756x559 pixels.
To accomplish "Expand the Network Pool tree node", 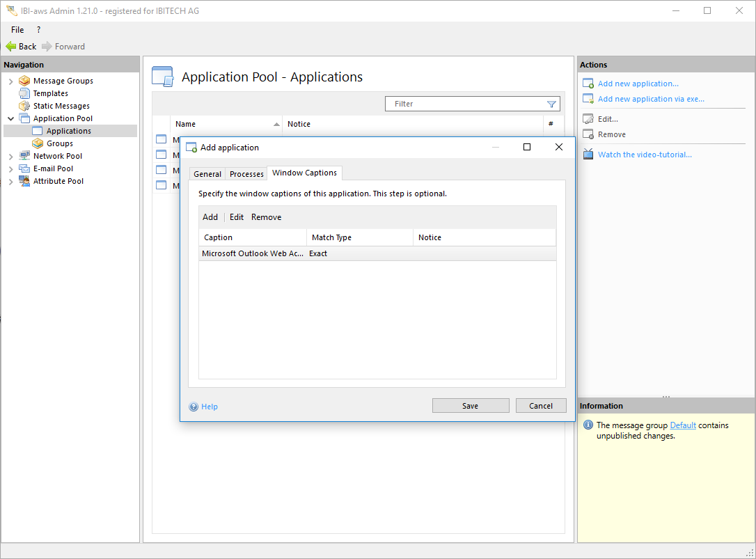I will (x=10, y=157).
